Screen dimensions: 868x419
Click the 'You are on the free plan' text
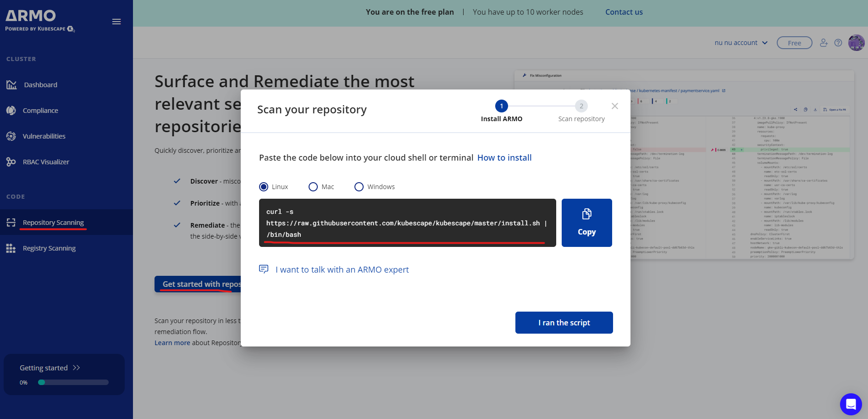pyautogui.click(x=410, y=12)
